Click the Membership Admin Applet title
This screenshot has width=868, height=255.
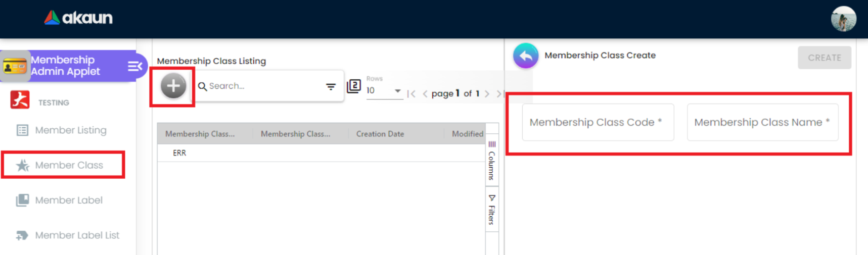point(66,66)
